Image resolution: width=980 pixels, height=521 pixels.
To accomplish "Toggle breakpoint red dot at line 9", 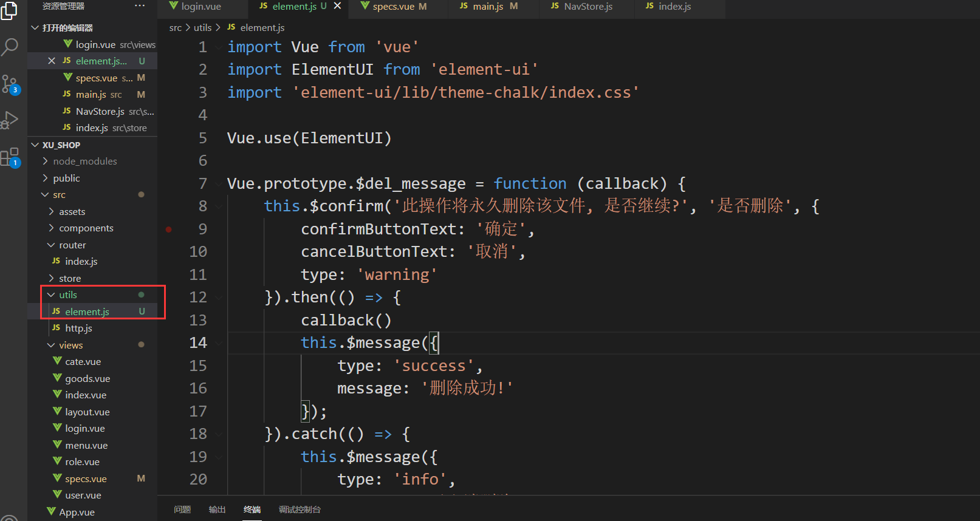I will (169, 229).
